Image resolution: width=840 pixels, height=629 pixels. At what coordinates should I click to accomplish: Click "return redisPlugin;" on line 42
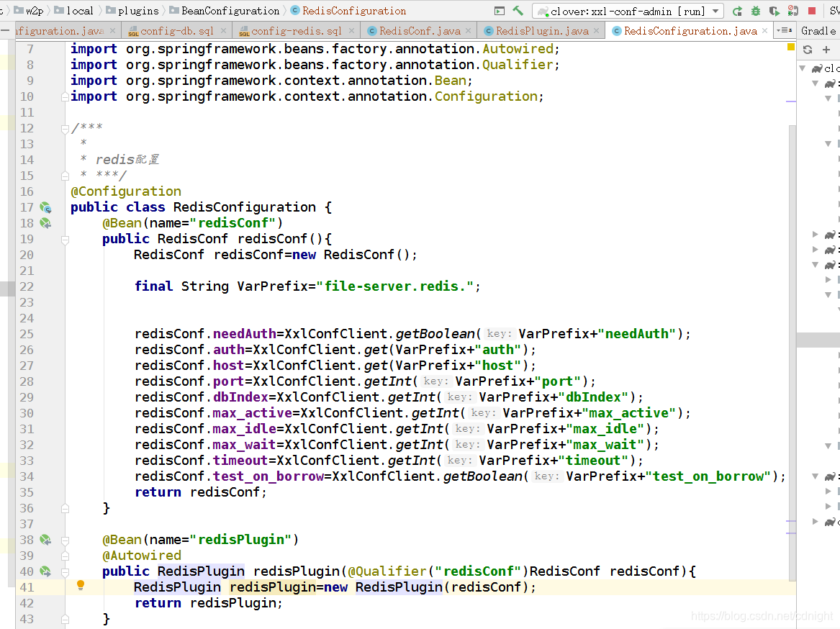(x=209, y=603)
